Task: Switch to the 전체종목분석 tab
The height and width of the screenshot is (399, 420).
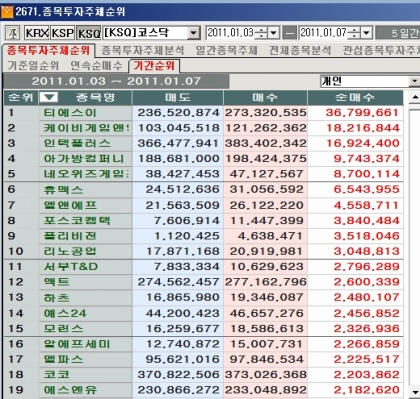Action: [x=300, y=51]
